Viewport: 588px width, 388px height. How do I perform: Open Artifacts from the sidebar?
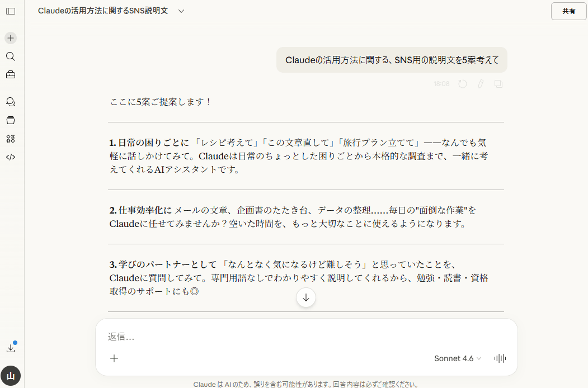click(x=10, y=120)
